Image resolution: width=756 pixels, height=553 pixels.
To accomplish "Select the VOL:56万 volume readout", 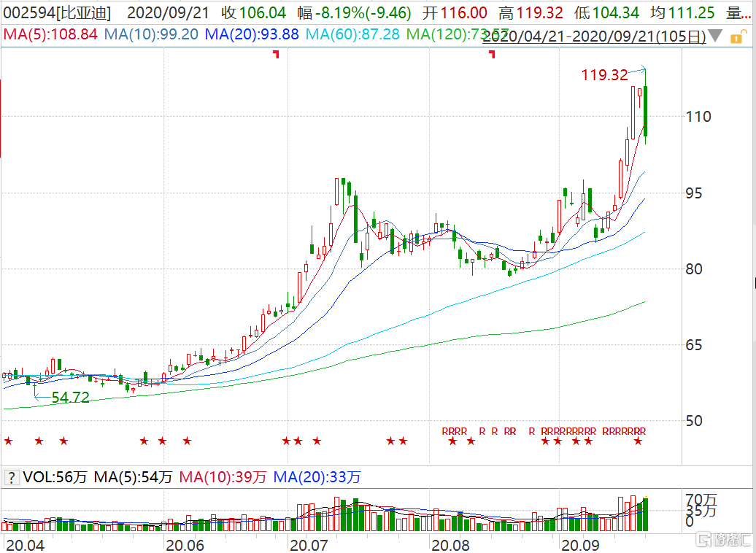I will [55, 477].
